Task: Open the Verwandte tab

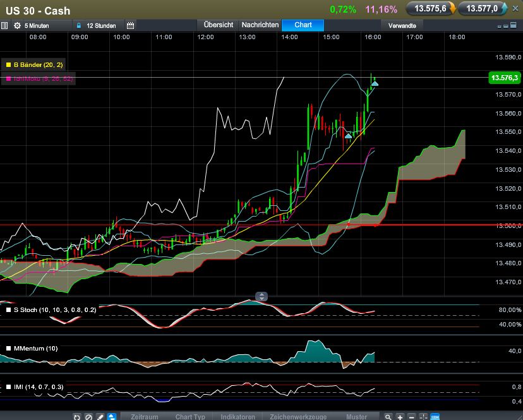Action: tap(402, 26)
